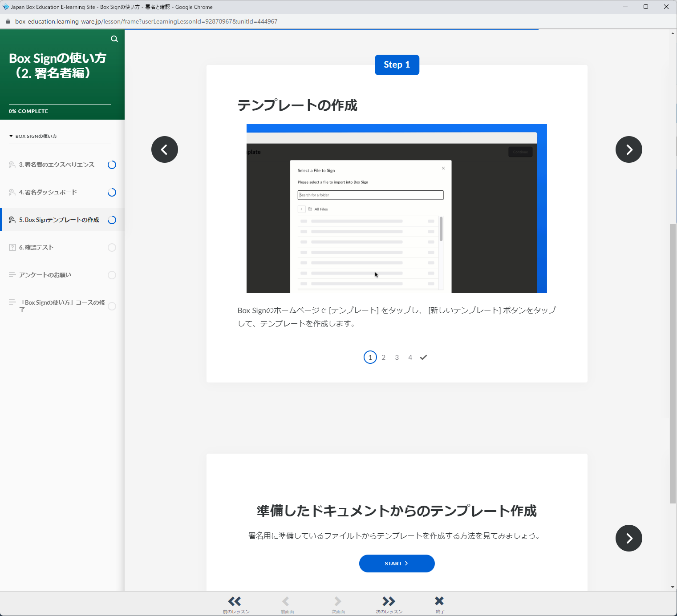Click the quiz icon beside 6. 確認テスト
The image size is (677, 616).
12,247
